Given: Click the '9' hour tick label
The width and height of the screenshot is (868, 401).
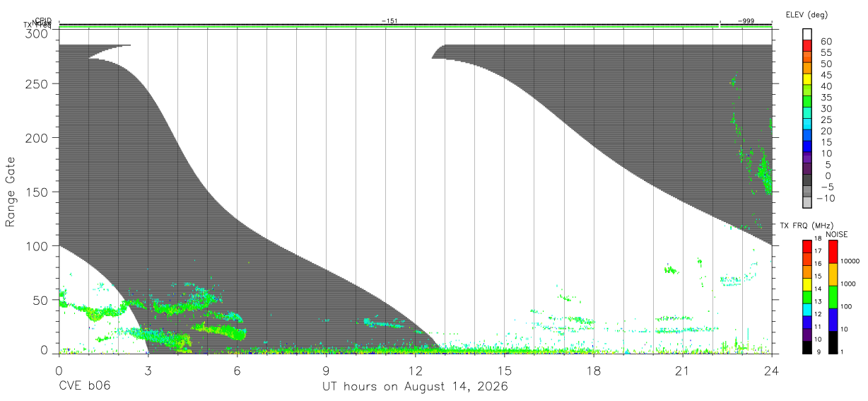Looking at the screenshot, I should pos(326,371).
